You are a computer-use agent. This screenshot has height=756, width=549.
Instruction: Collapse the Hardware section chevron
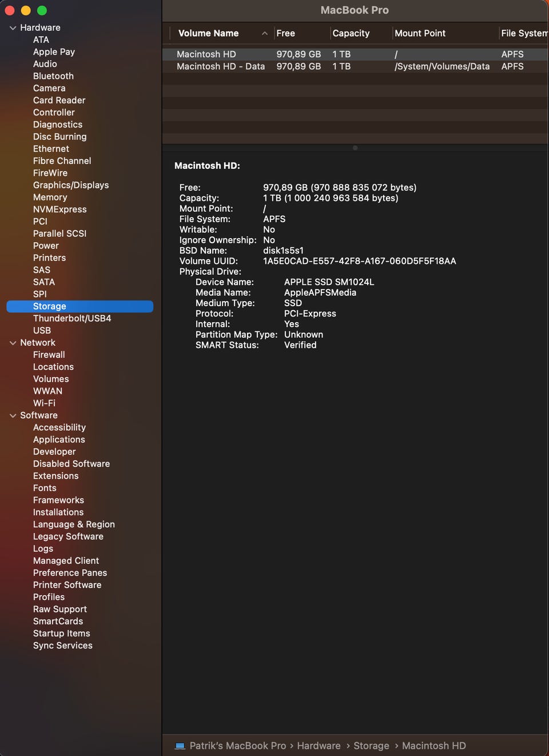(x=13, y=27)
